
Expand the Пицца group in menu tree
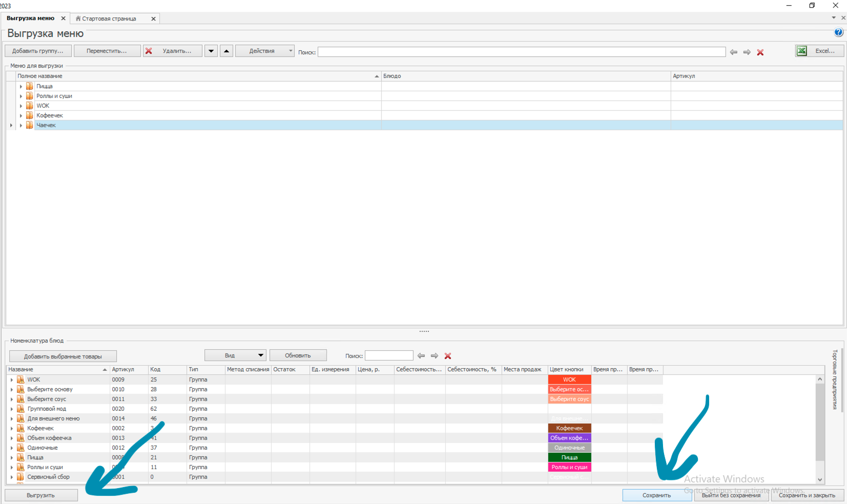point(21,87)
